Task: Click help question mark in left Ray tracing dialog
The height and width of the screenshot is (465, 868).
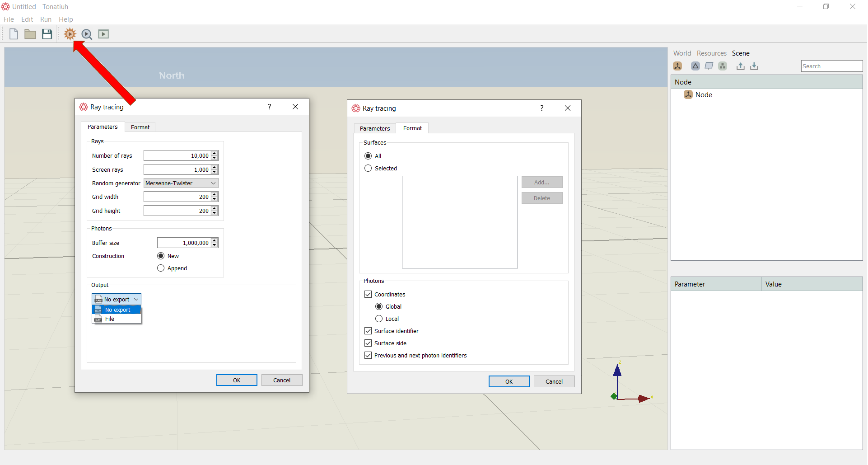Action: pyautogui.click(x=270, y=107)
